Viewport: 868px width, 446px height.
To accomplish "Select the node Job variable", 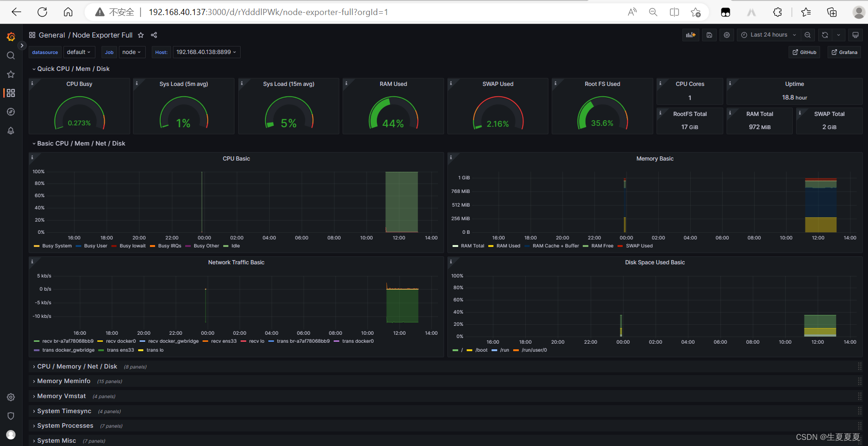I will click(x=132, y=52).
